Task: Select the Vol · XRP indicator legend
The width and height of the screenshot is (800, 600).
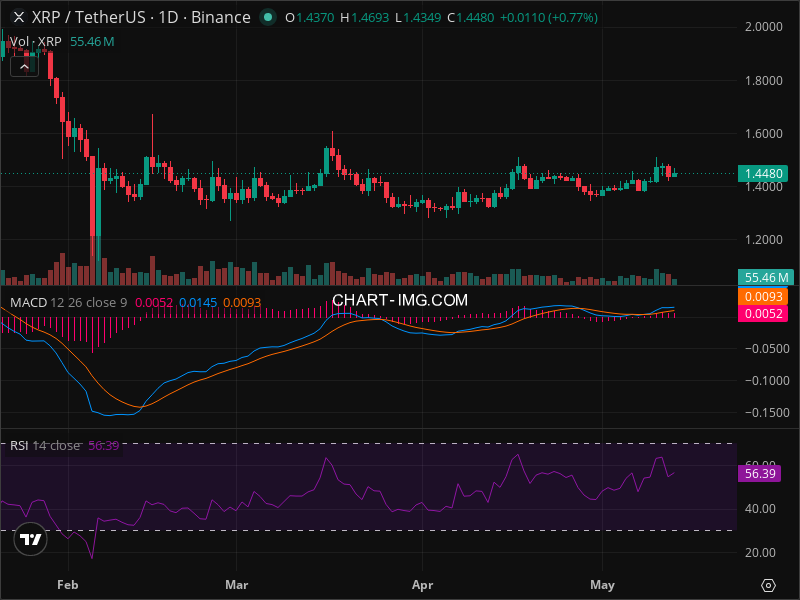Action: click(35, 42)
